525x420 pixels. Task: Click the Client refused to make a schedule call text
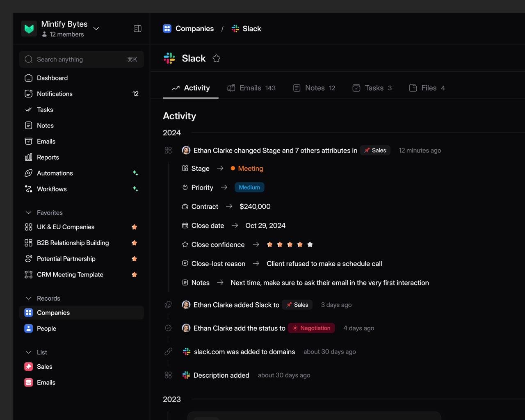pyautogui.click(x=324, y=264)
